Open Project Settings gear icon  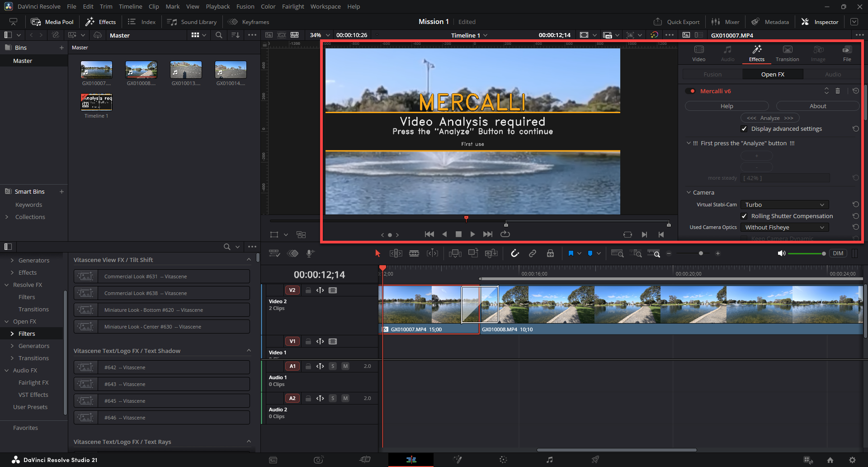click(852, 460)
